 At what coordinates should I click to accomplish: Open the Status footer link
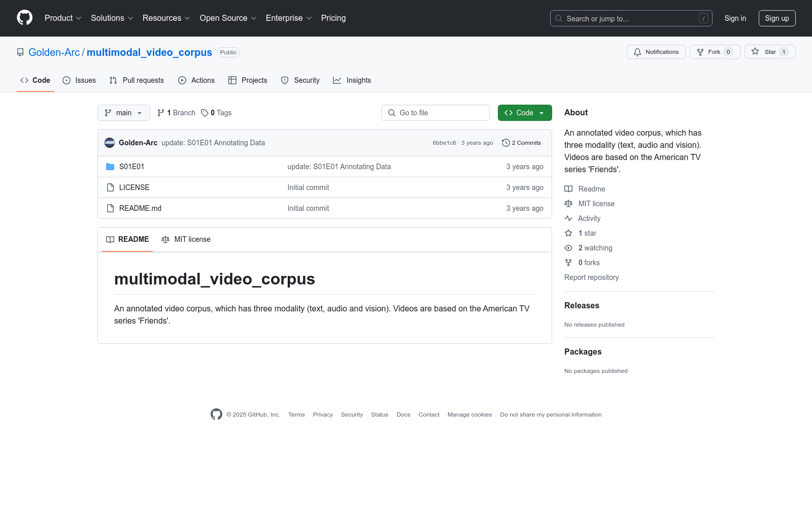380,415
